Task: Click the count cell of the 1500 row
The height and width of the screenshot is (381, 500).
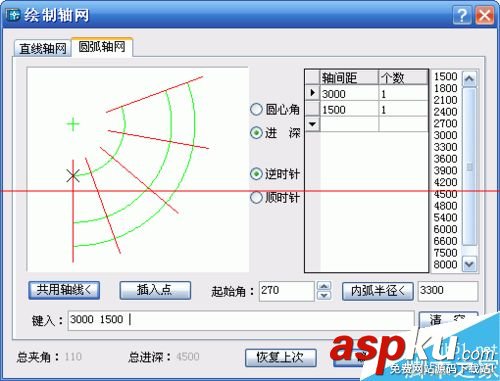Action: click(403, 109)
